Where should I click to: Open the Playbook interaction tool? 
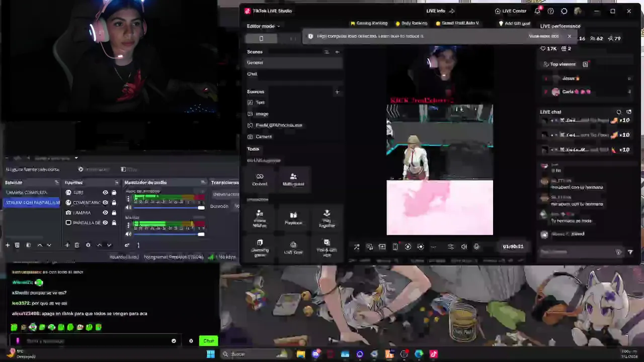[x=293, y=218]
